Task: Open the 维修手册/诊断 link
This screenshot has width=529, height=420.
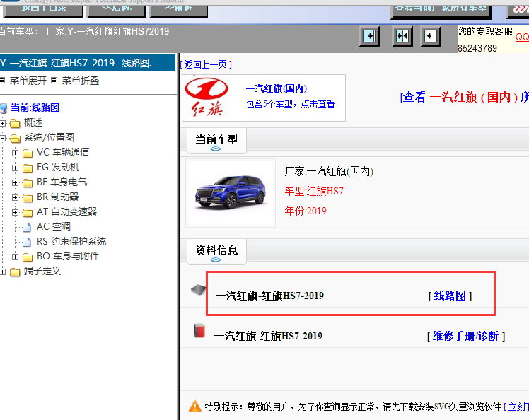Action: coord(466,337)
